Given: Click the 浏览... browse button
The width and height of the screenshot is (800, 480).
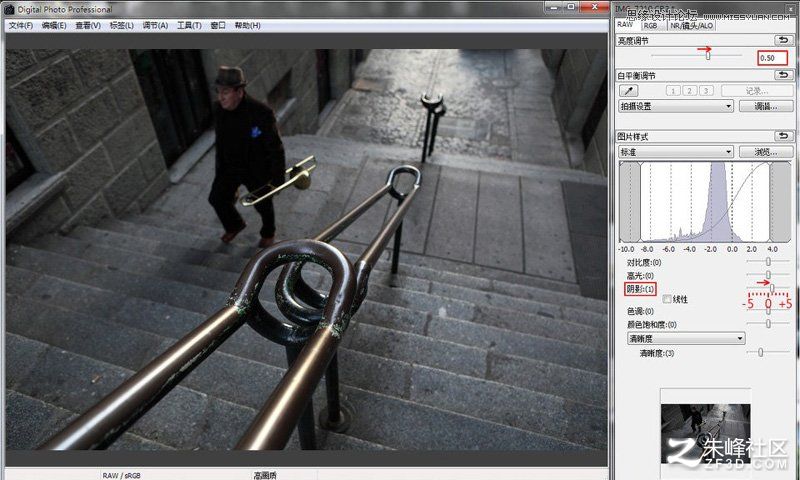Looking at the screenshot, I should click(766, 152).
